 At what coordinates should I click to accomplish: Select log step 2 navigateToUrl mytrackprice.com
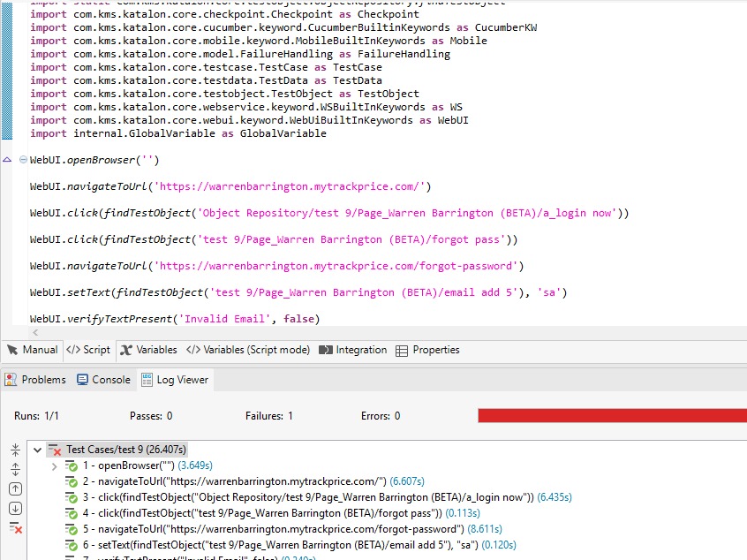click(x=253, y=482)
